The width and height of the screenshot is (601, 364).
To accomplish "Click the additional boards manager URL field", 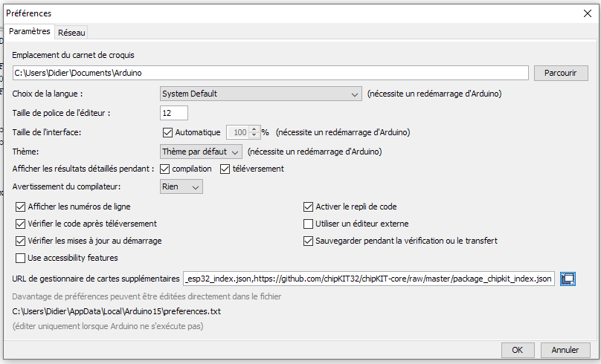I will [x=369, y=279].
